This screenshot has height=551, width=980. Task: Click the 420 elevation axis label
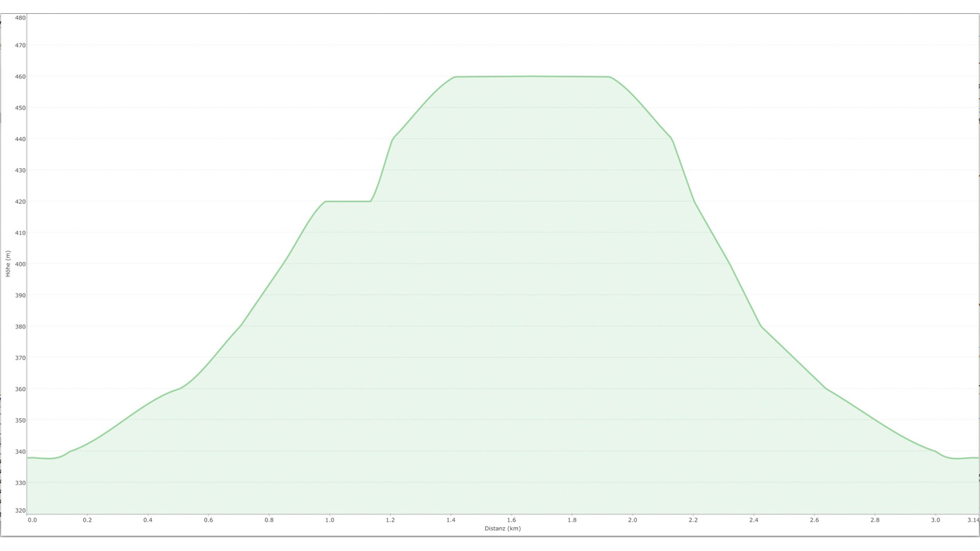click(x=20, y=202)
